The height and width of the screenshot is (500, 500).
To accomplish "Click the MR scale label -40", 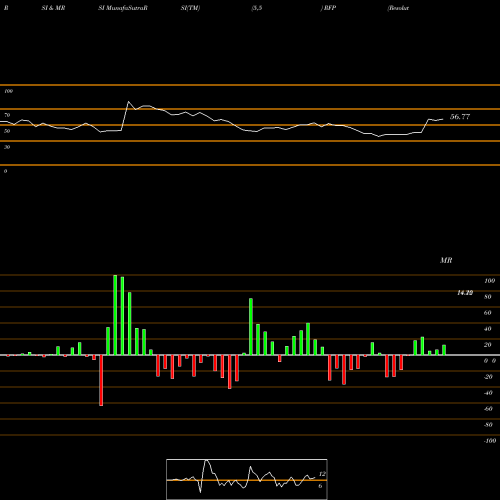I will click(488, 393).
